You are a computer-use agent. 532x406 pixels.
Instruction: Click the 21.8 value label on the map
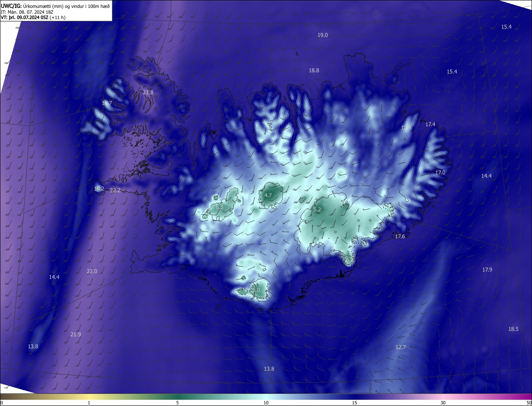[x=148, y=93]
